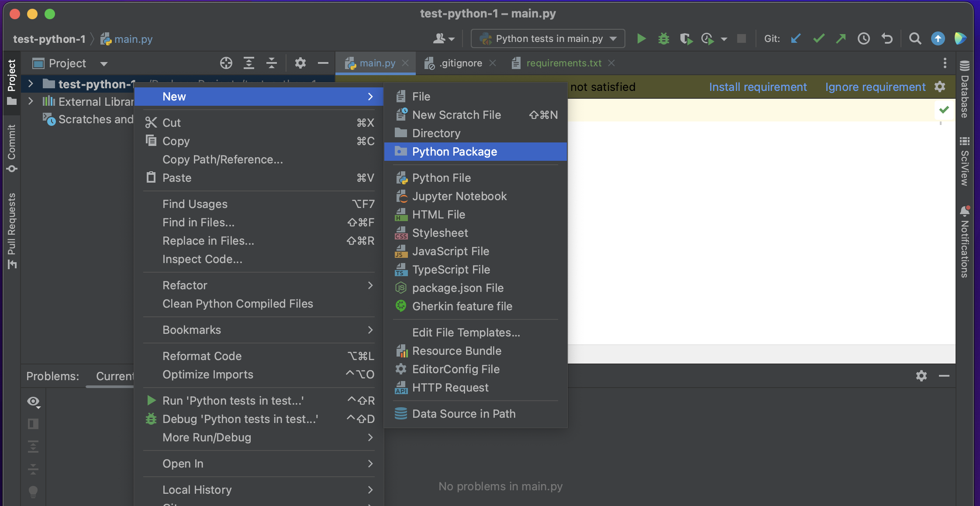Viewport: 980px width, 506px height.
Task: Click Git Update Project arrow icon
Action: (x=796, y=39)
